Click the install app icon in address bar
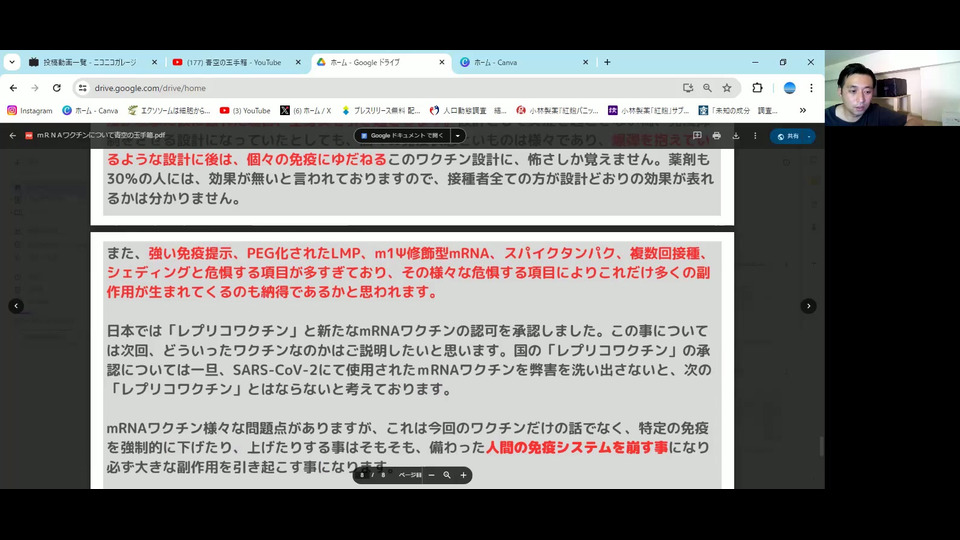Viewport: 960px width, 540px height. (x=688, y=88)
